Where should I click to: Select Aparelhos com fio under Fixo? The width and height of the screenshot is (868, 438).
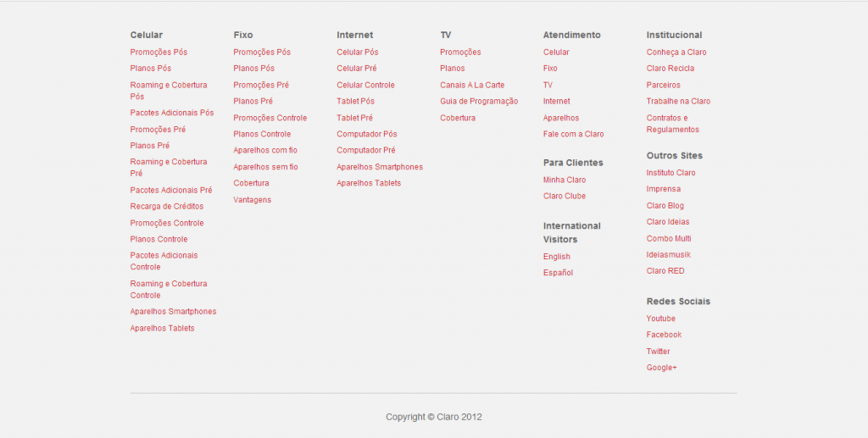[265, 150]
